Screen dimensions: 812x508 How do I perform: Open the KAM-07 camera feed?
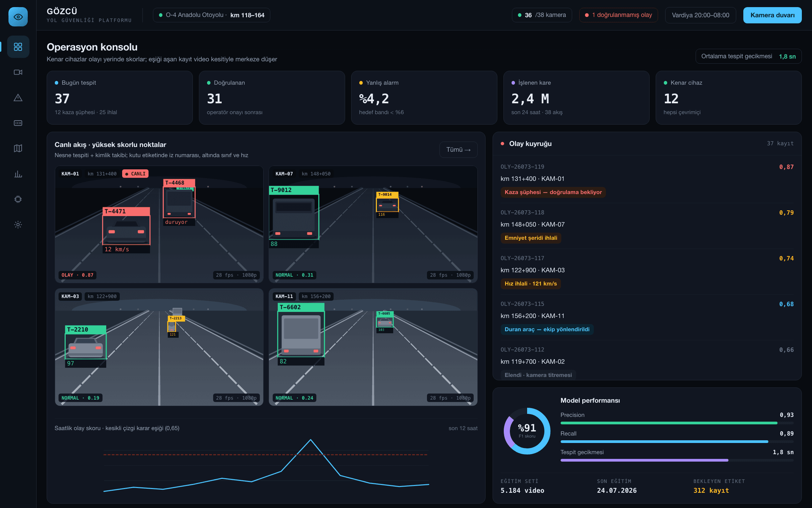[x=373, y=224]
